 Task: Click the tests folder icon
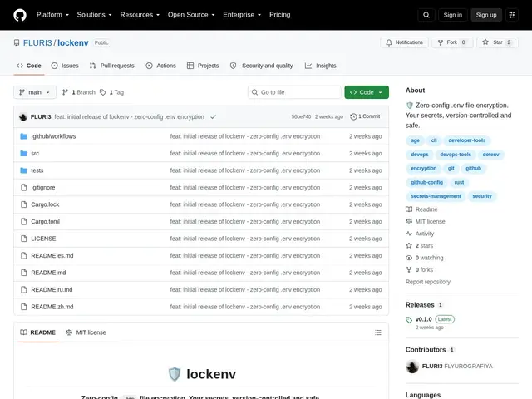pos(23,170)
